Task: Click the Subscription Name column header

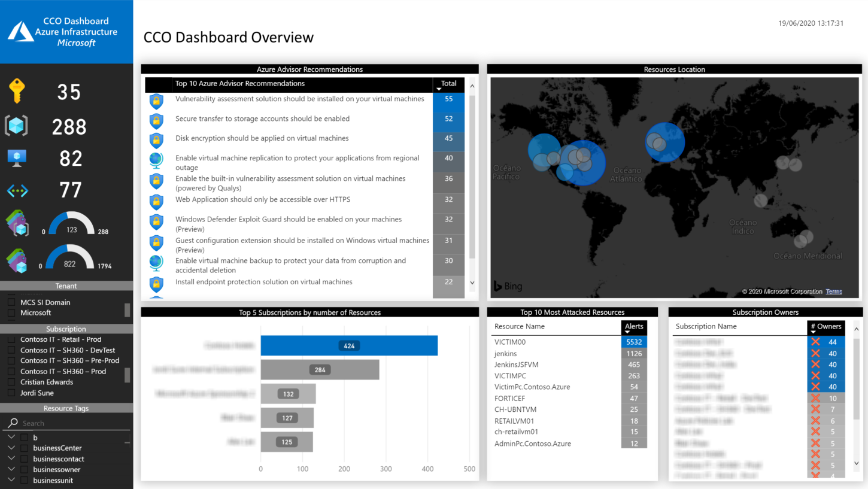Action: (x=706, y=326)
